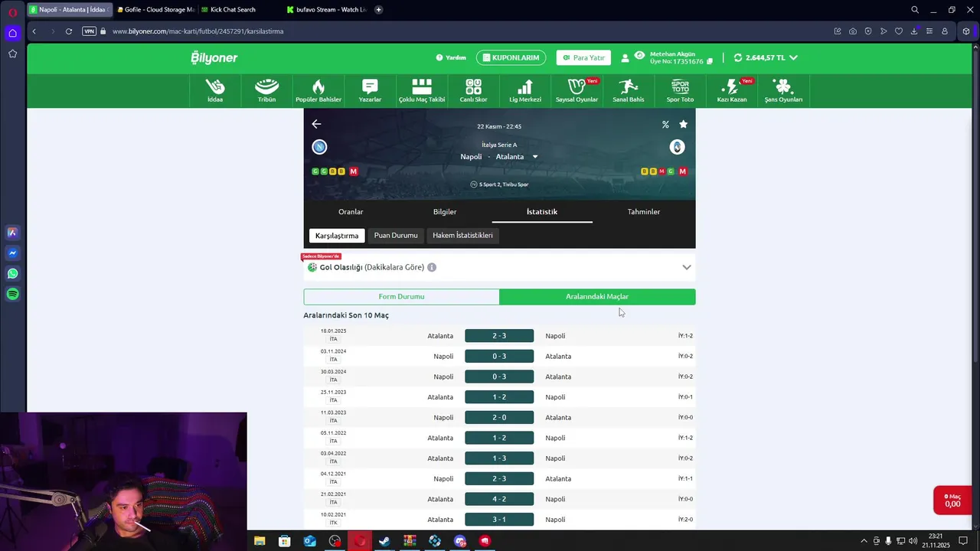Viewport: 980px width, 551px height.
Task: Switch to the Bilgiler tab
Action: (x=445, y=212)
